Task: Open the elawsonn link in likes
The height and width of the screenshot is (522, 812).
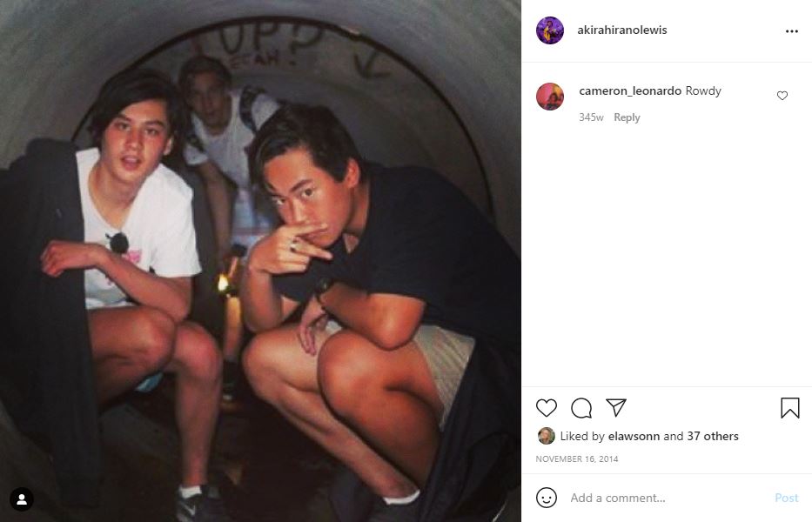Action: click(634, 436)
